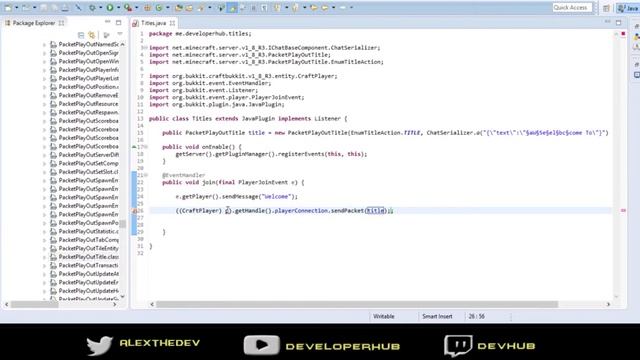The height and width of the screenshot is (360, 640).
Task: Toggle Mark Occurrences in the toolbar
Action: [232, 8]
